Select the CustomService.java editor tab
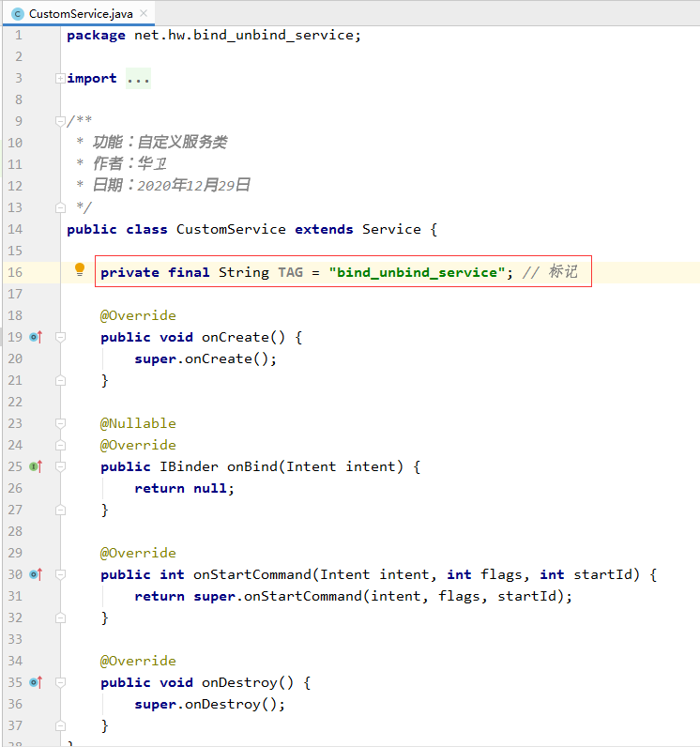Image resolution: width=700 pixels, height=747 pixels. click(79, 14)
